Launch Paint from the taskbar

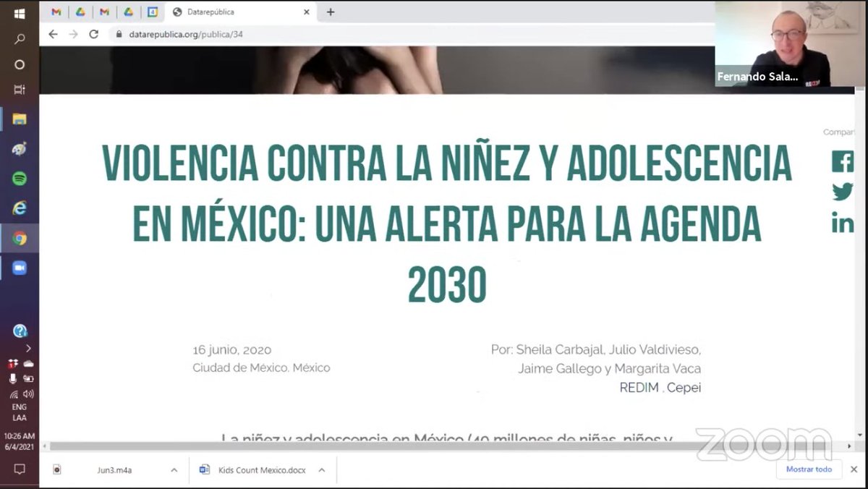pyautogui.click(x=20, y=149)
